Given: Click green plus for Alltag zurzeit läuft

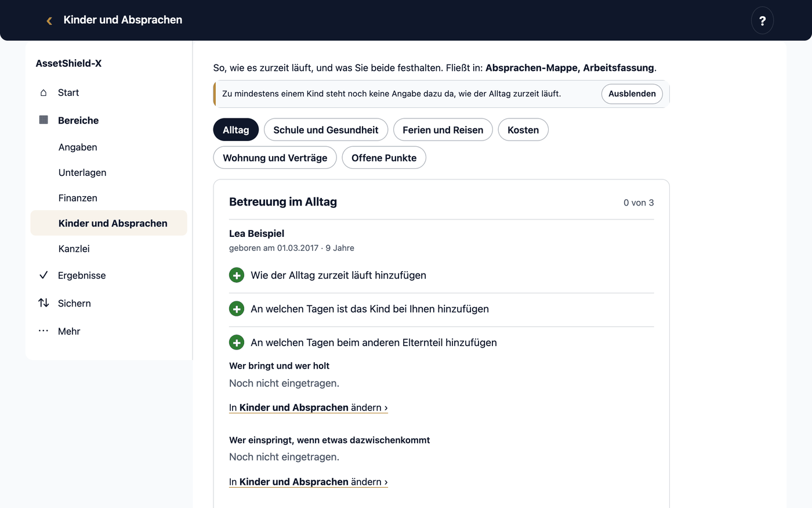Looking at the screenshot, I should coord(237,275).
